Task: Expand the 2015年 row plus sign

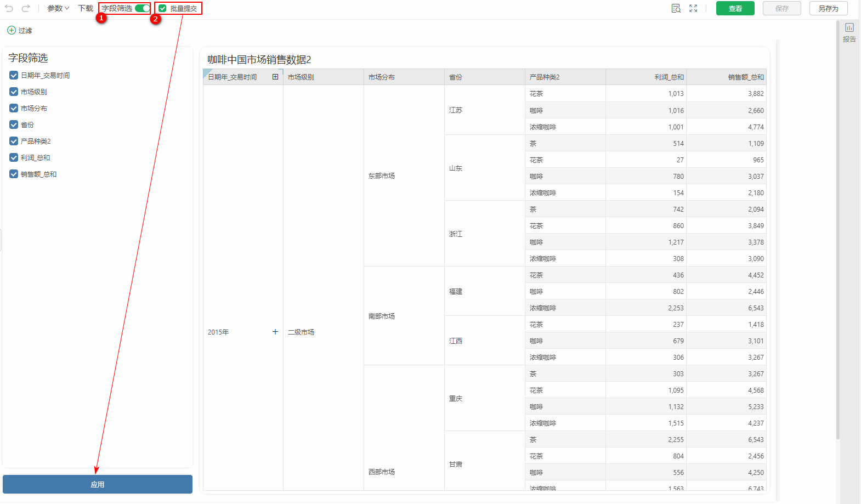Action: point(275,332)
